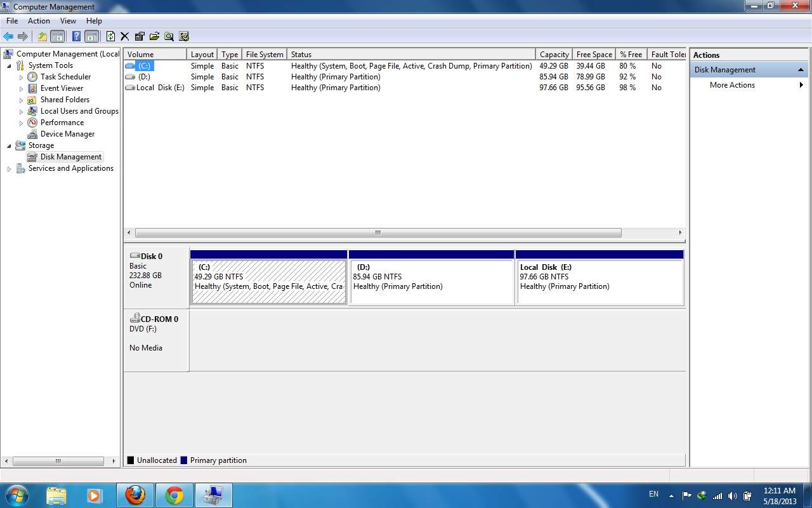Open Firefox from the taskbar
Image resolution: width=812 pixels, height=508 pixels.
[x=135, y=495]
